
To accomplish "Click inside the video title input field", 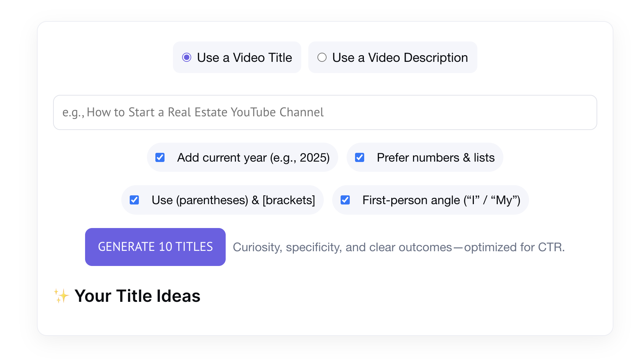I will pos(325,112).
